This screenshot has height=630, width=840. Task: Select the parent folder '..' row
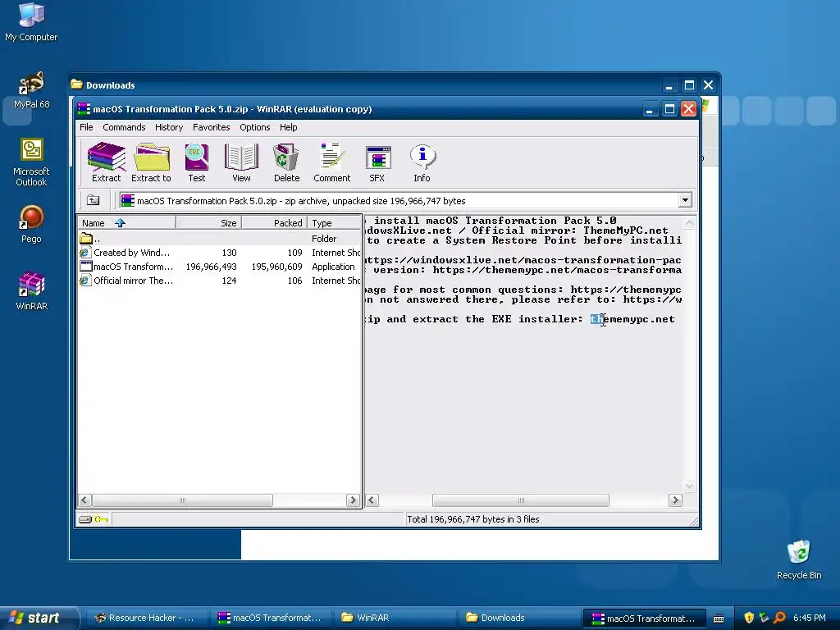point(219,239)
